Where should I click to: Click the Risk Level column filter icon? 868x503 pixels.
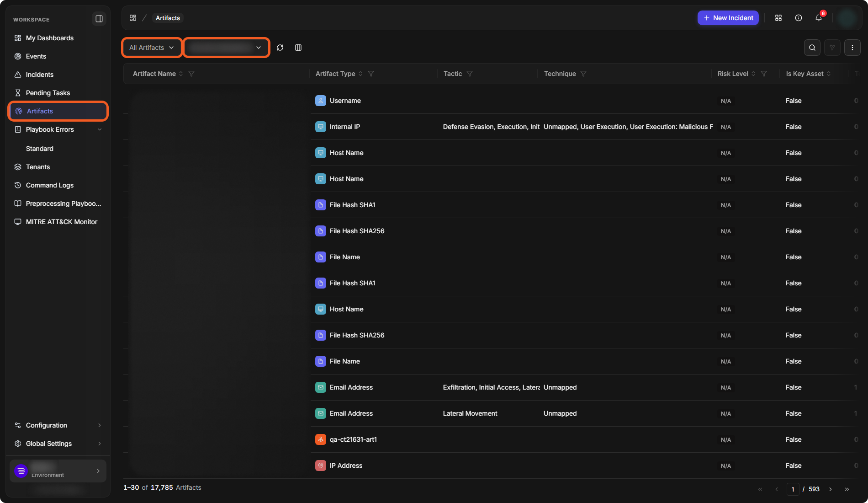pyautogui.click(x=764, y=74)
